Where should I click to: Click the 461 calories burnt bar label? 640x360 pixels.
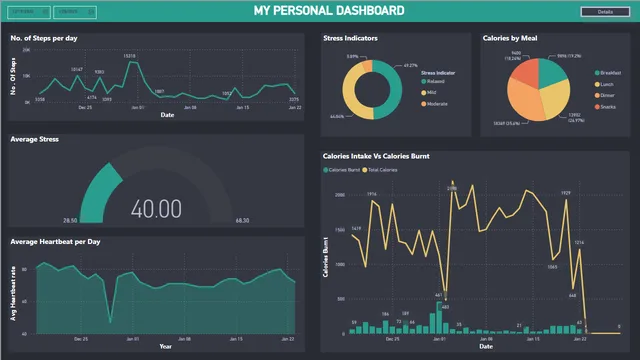[439, 295]
